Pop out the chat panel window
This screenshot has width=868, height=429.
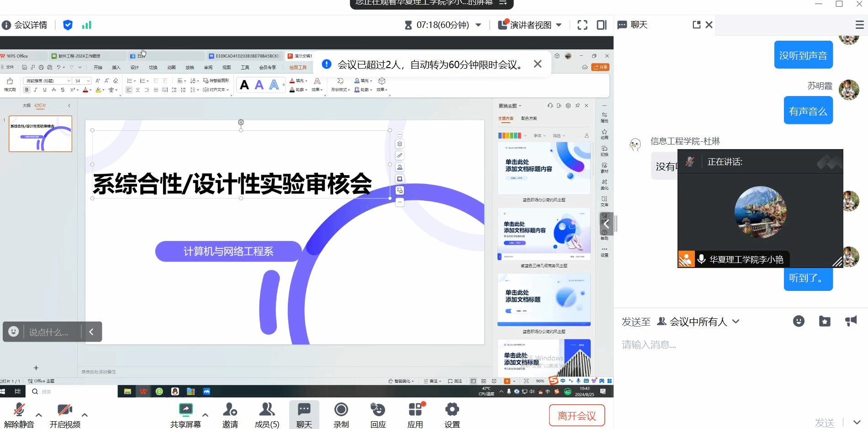point(696,25)
